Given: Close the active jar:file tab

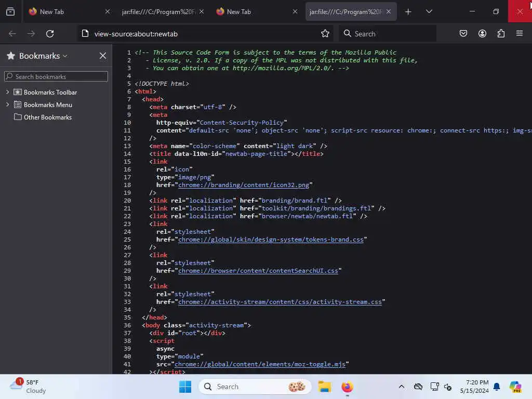Looking at the screenshot, I should pyautogui.click(x=389, y=11).
